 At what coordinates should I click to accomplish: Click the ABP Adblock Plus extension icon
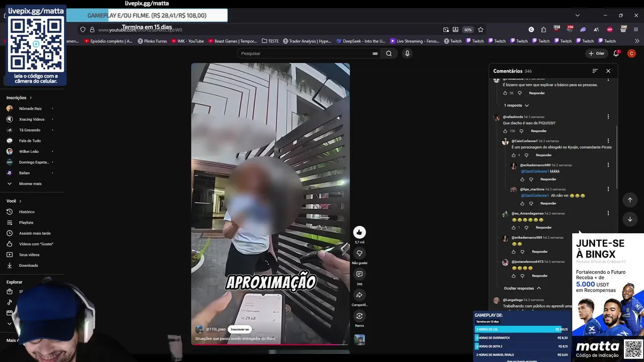pos(610,30)
